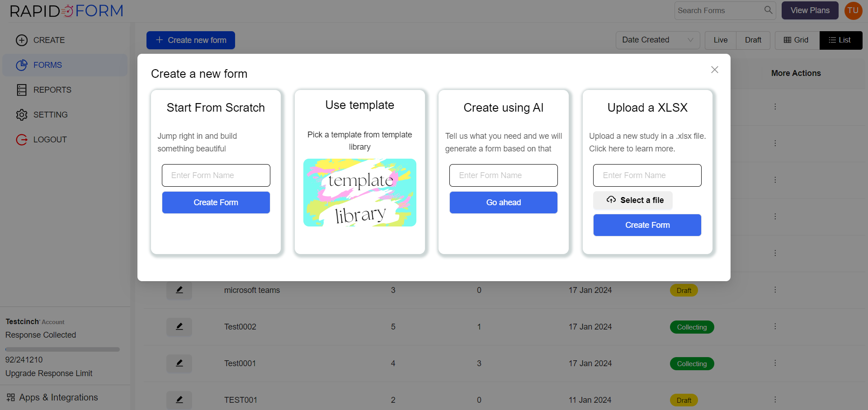The height and width of the screenshot is (410, 868).
Task: Click the search magnifier icon
Action: pyautogui.click(x=768, y=10)
